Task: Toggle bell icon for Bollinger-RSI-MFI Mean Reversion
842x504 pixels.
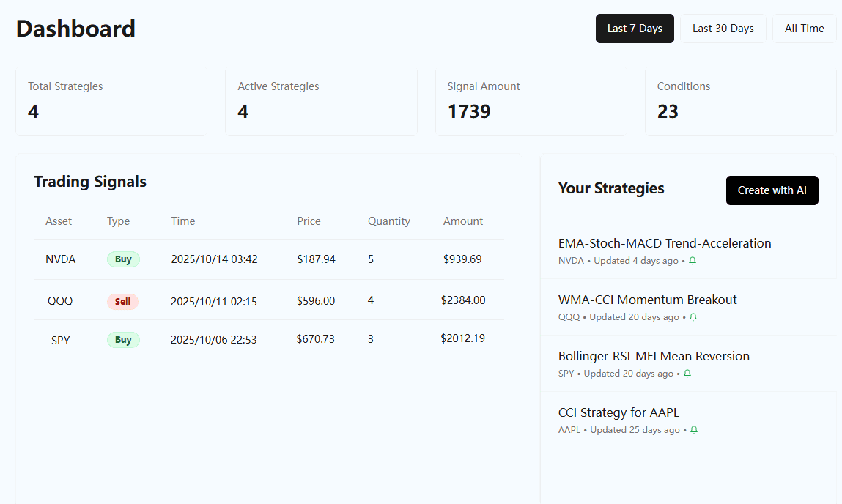Action: point(687,373)
